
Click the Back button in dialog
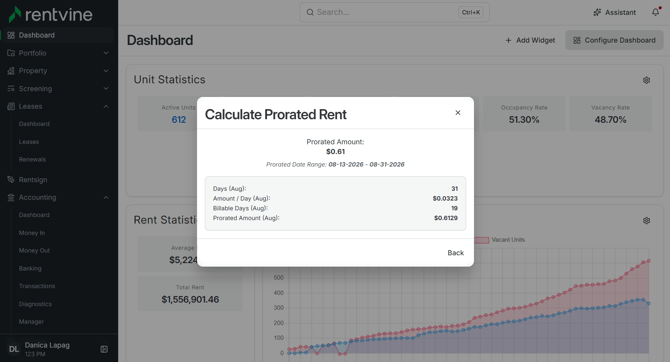click(455, 253)
